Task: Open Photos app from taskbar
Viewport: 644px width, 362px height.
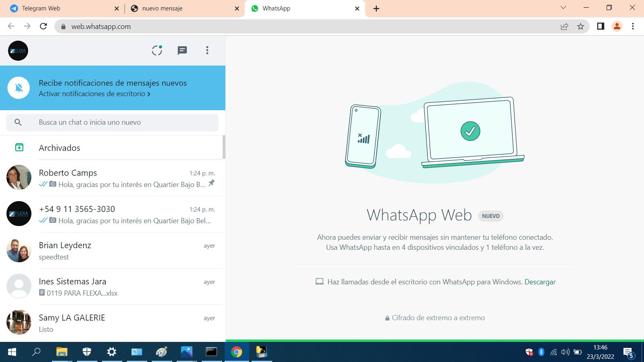Action: click(186, 352)
